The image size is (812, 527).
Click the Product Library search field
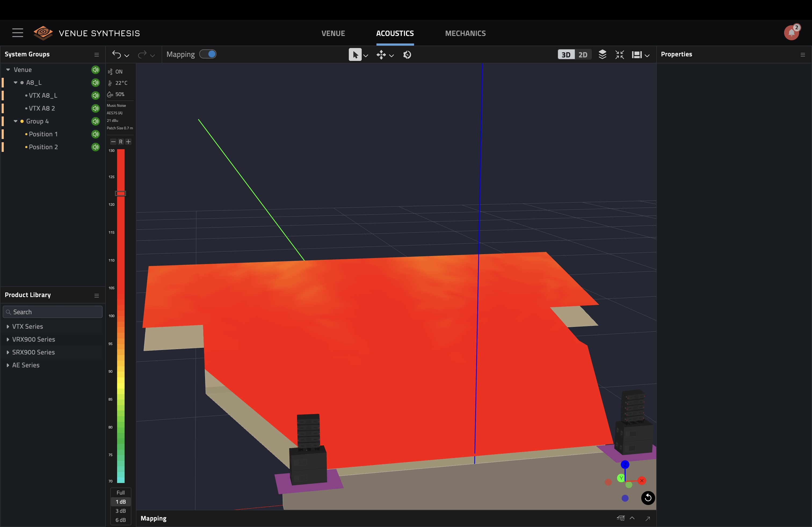(53, 312)
